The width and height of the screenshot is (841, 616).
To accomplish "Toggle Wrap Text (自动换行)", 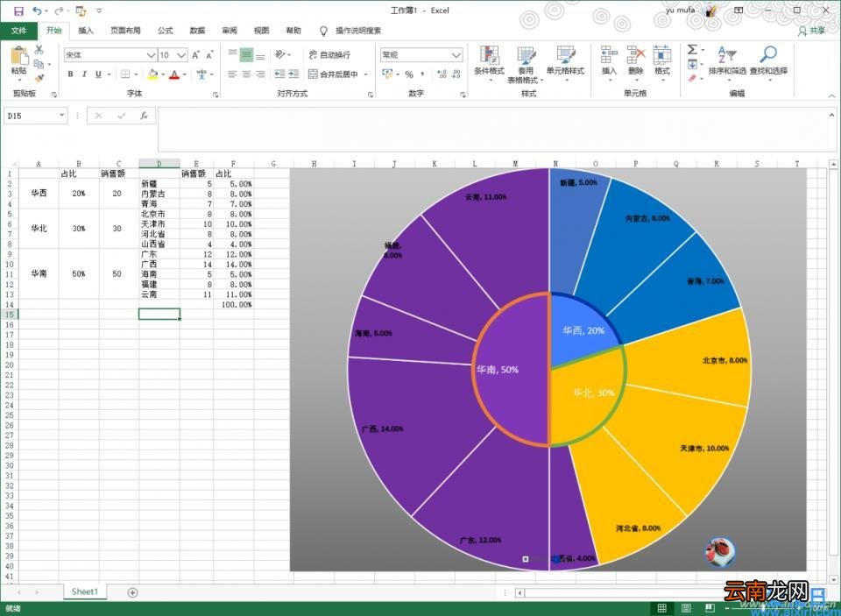I will 329,54.
